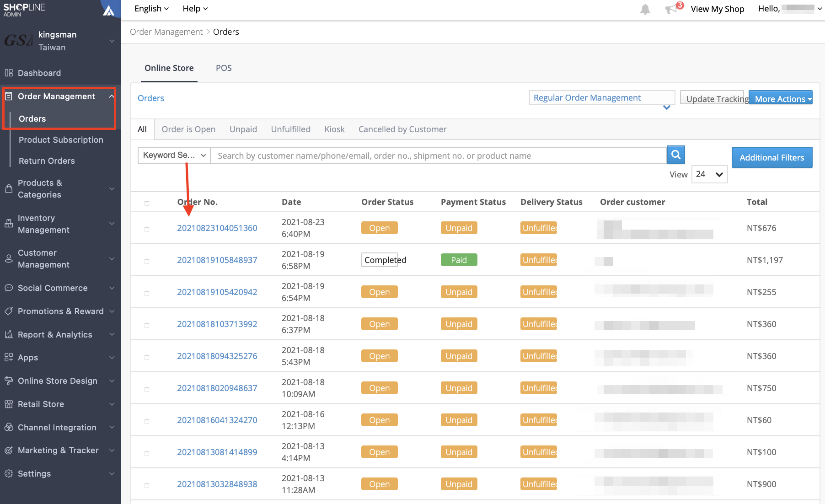Viewport: 825px width, 504px height.
Task: Click the Shopline triangle logo icon
Action: pyautogui.click(x=109, y=10)
